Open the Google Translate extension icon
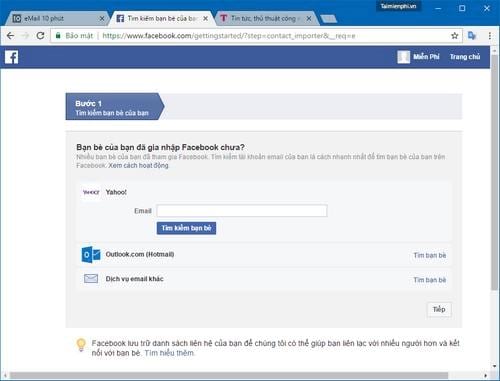 tap(472, 36)
